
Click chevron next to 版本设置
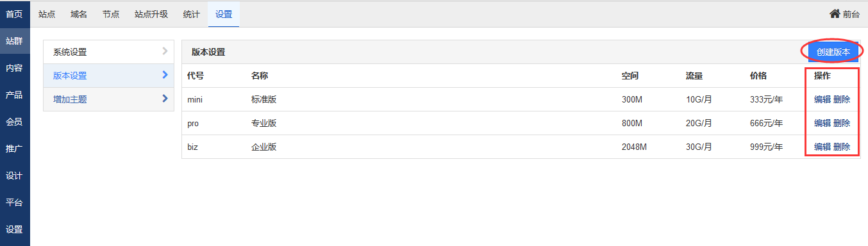pos(165,75)
